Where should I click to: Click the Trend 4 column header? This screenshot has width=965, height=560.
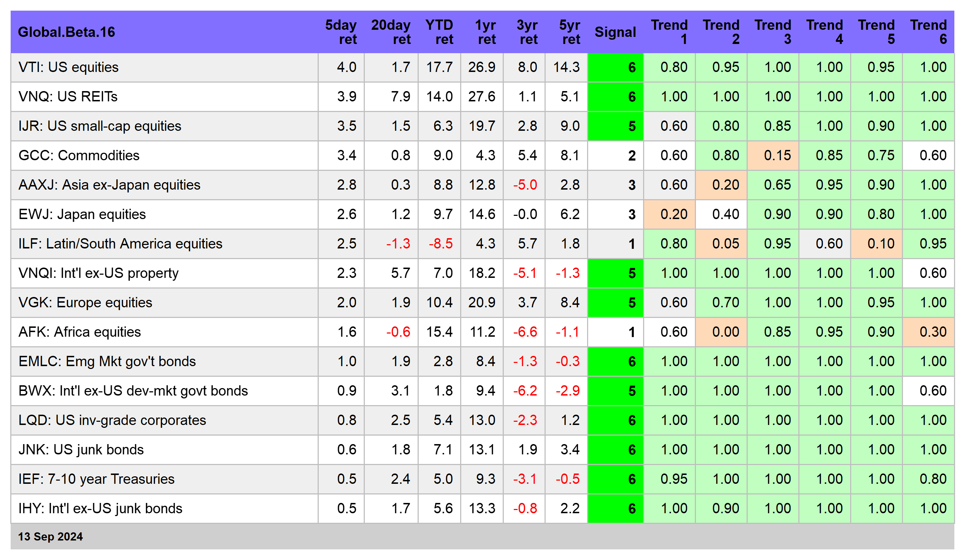(825, 32)
